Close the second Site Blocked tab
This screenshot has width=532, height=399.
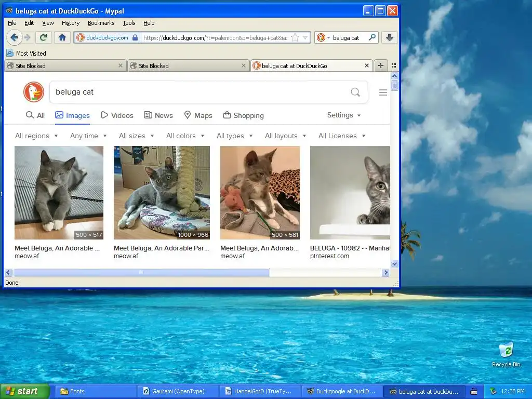(x=243, y=66)
